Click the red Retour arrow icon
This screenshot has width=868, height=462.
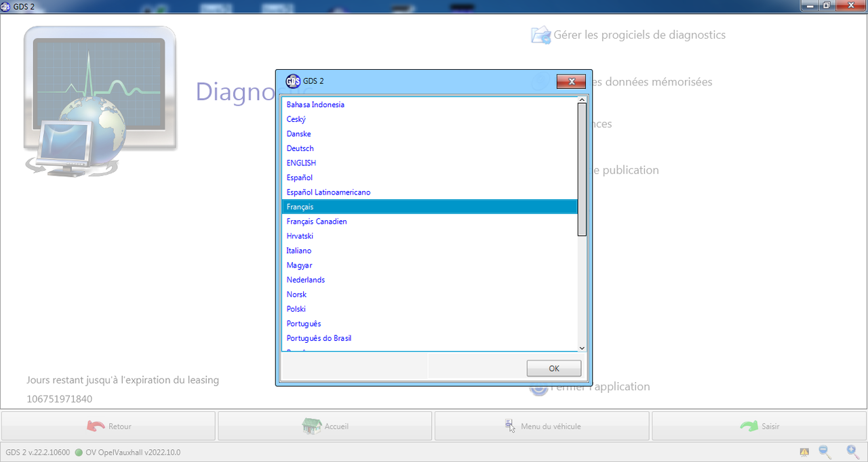click(96, 426)
